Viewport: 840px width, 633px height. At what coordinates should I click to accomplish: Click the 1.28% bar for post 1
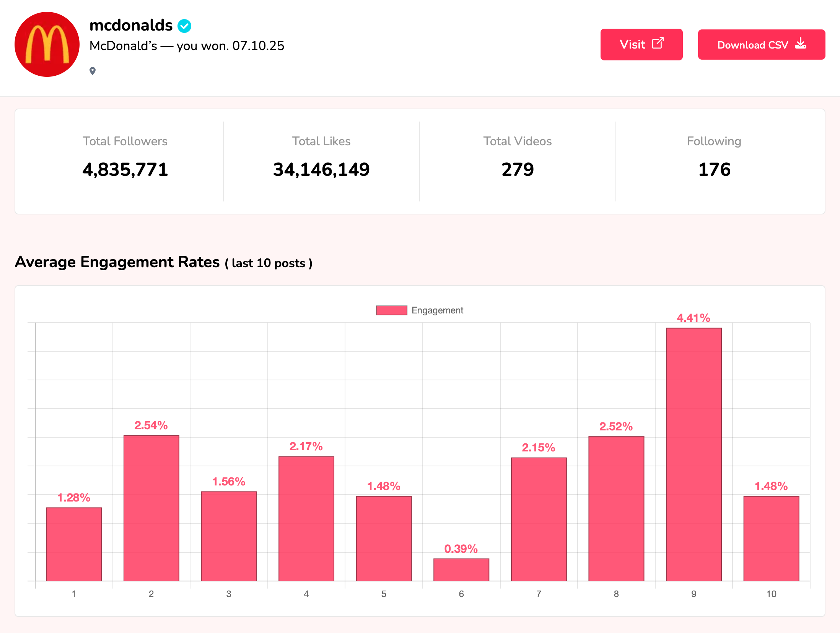pos(74,544)
